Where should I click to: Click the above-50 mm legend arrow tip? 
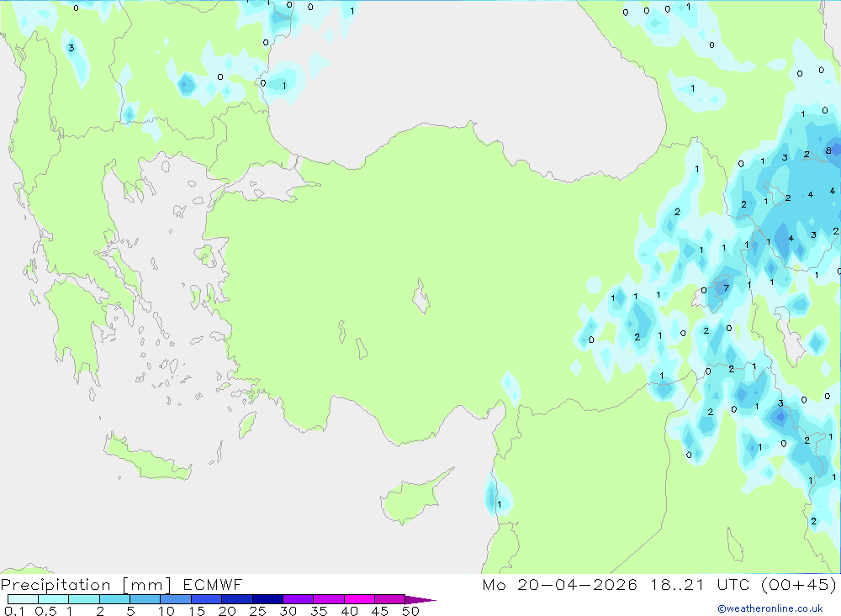tap(420, 599)
